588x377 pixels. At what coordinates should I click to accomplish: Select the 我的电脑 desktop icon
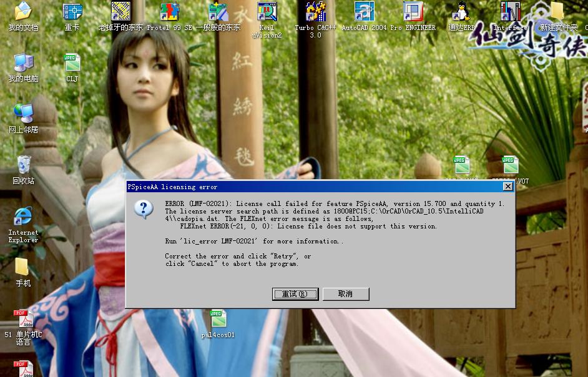pos(23,62)
